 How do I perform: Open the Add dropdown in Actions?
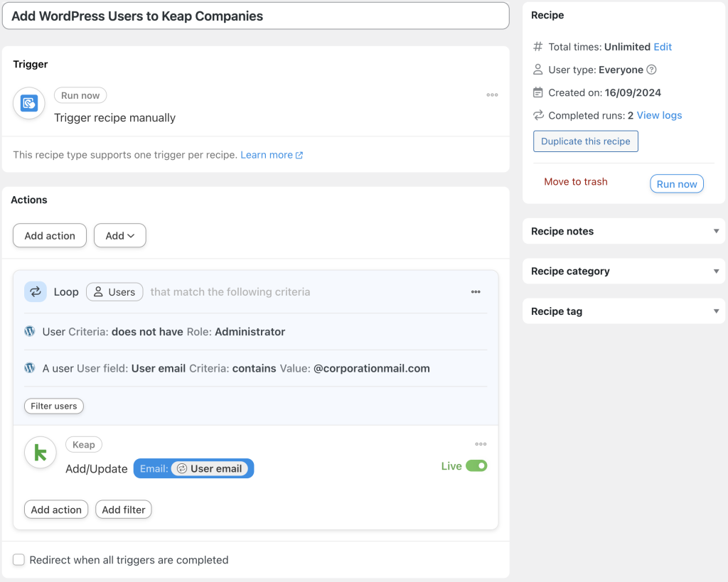click(x=119, y=235)
